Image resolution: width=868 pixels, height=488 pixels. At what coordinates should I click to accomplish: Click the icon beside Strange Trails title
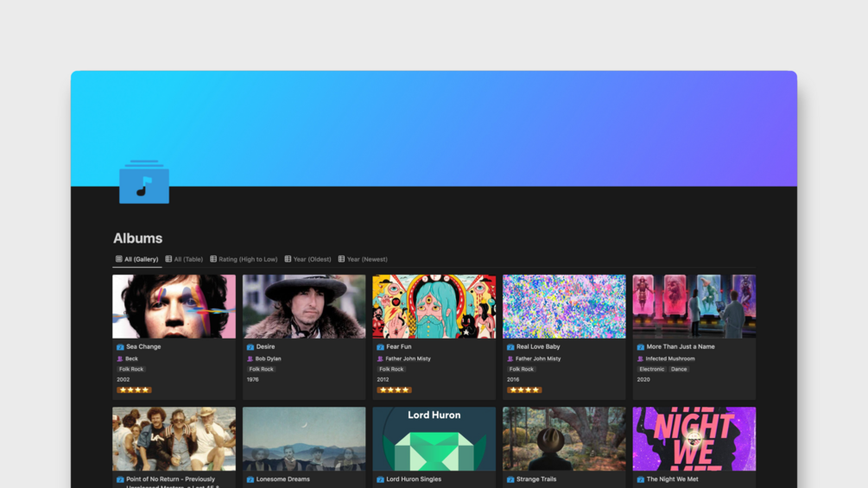[510, 479]
